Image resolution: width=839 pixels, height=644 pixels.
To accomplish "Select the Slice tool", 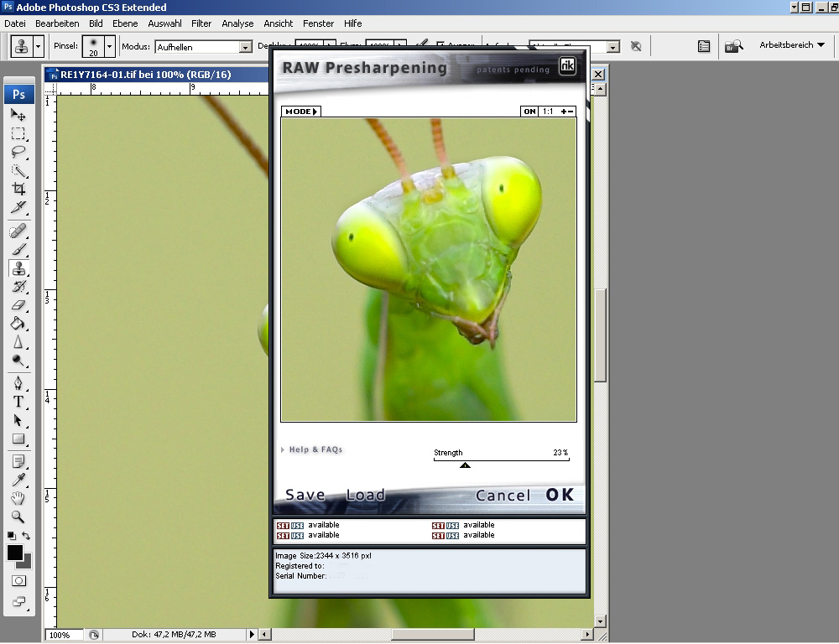I will click(x=18, y=207).
